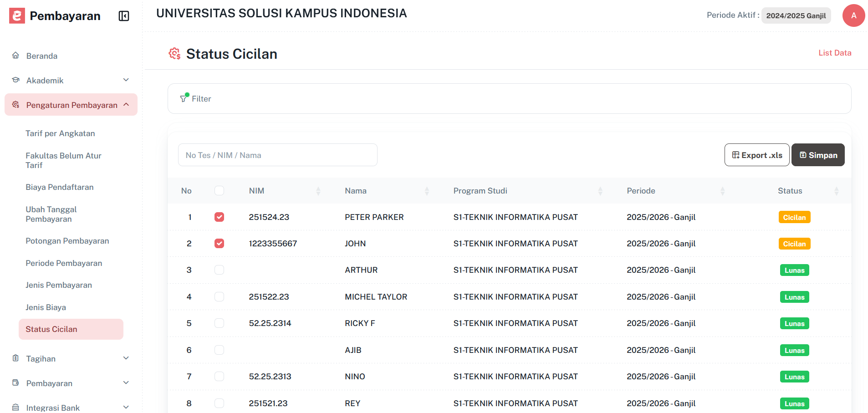Click the Export .xls button
This screenshot has height=413, width=868.
pos(756,155)
